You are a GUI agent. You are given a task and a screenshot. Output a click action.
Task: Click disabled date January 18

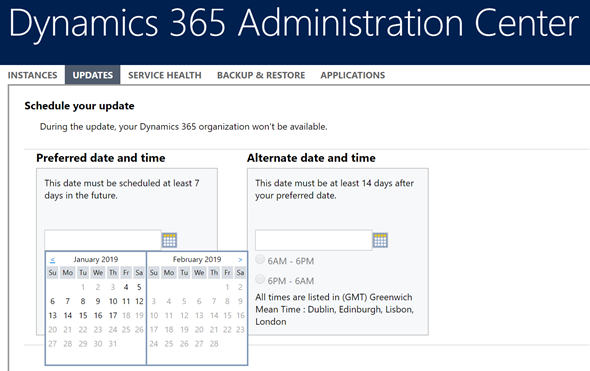[126, 315]
